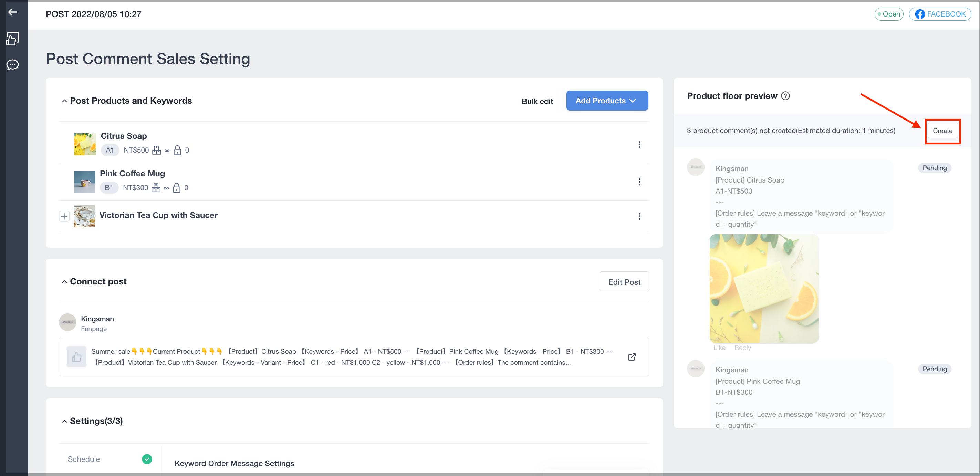
Task: Select the Schedule settings tab
Action: pos(110,459)
